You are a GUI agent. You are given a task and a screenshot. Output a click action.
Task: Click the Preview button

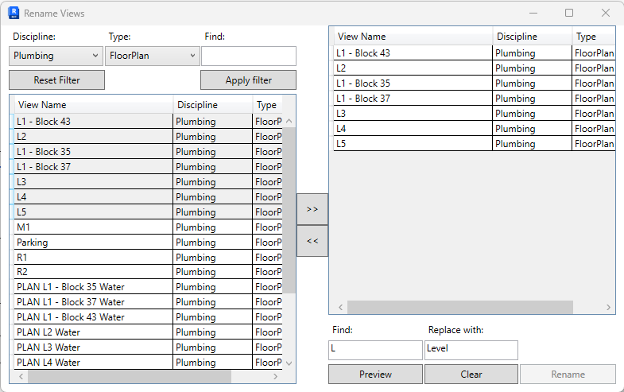tap(375, 374)
